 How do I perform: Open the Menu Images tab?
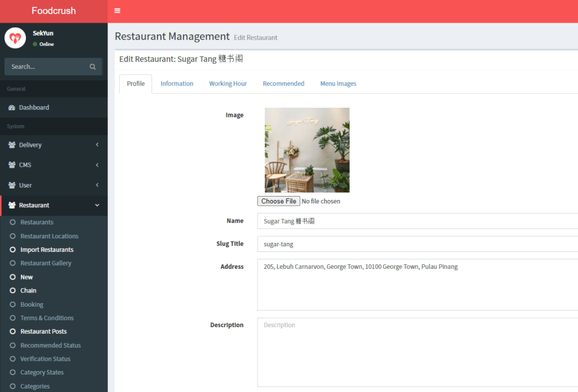(x=338, y=84)
